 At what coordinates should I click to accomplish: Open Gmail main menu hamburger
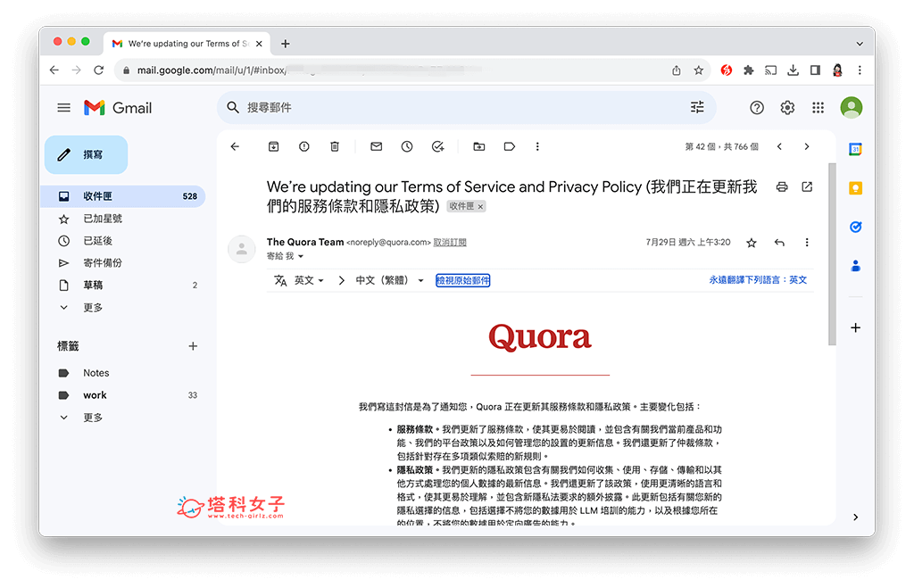(x=64, y=108)
